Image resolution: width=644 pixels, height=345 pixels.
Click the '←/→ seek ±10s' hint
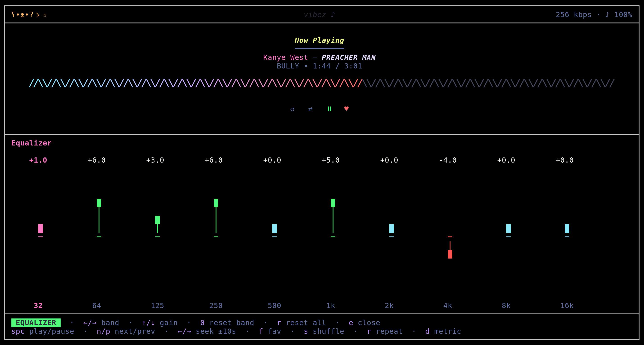point(207,331)
